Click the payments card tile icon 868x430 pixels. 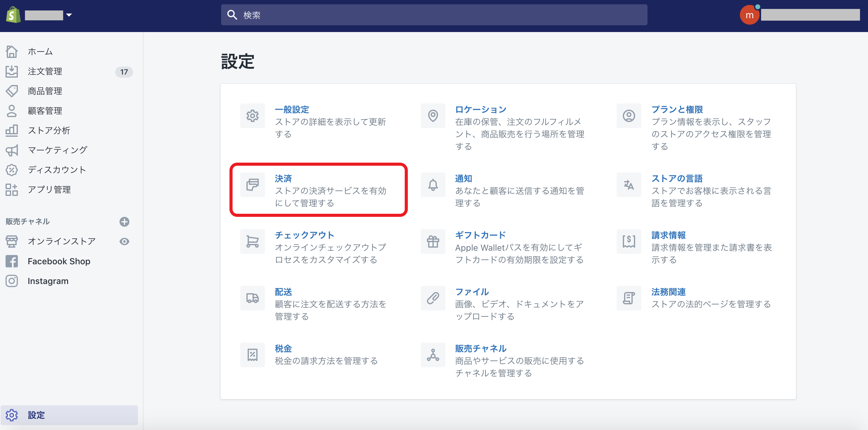coord(252,185)
